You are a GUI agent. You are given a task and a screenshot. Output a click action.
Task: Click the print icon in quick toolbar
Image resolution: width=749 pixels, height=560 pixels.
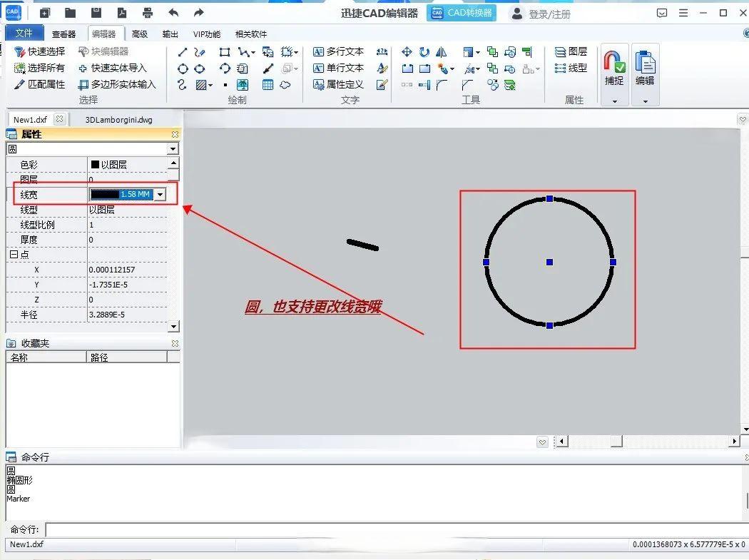pyautogui.click(x=148, y=13)
